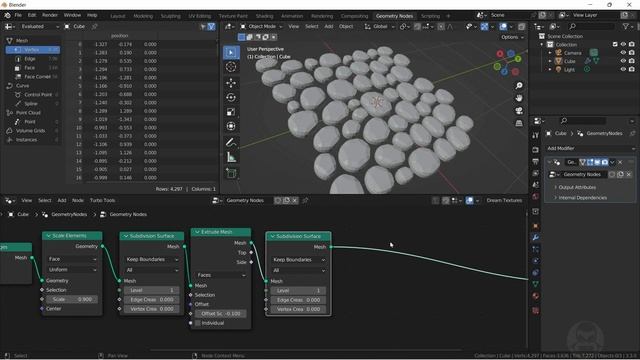Select the Add Cube tool
This screenshot has height=360, width=640.
click(231, 173)
